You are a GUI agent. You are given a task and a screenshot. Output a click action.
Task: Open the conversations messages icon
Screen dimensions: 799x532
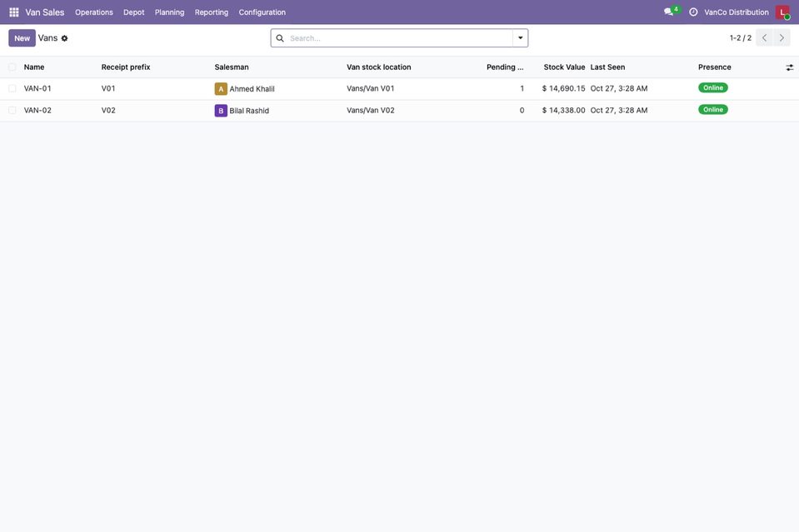pos(668,12)
